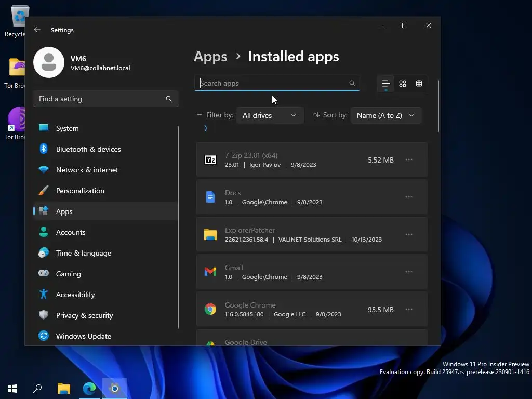The image size is (532, 399).
Task: Click the Settings taskbar icon
Action: tap(115, 389)
